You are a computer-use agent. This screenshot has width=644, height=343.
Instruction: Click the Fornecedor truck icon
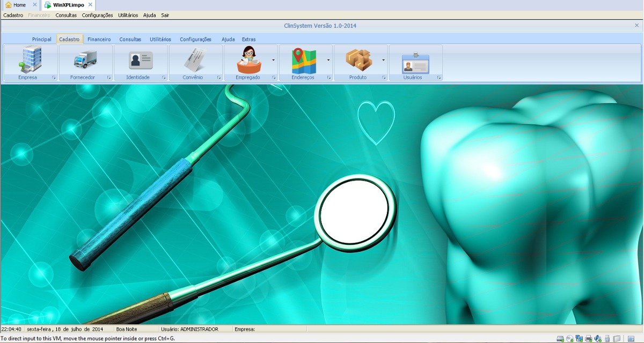[85, 59]
